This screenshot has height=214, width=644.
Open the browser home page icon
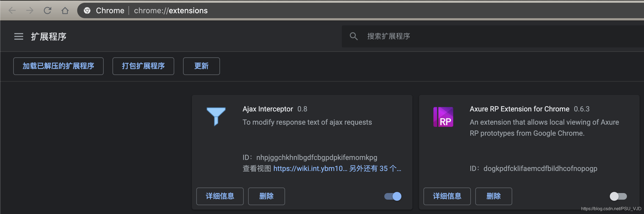65,10
